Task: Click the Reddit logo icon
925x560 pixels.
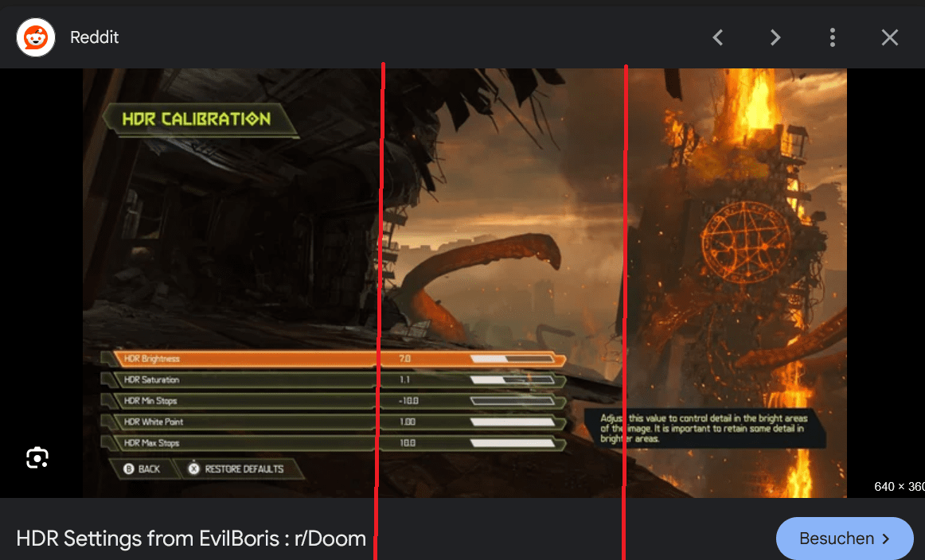Action: [35, 37]
